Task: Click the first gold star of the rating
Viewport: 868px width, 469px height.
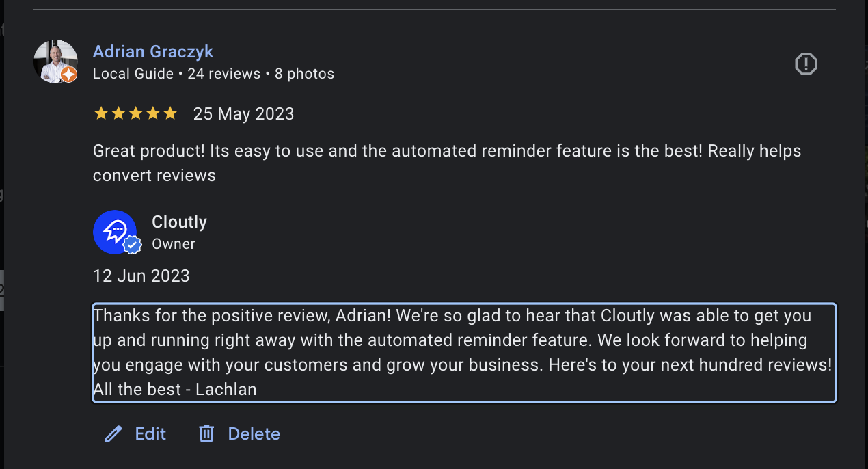Action: [x=100, y=113]
